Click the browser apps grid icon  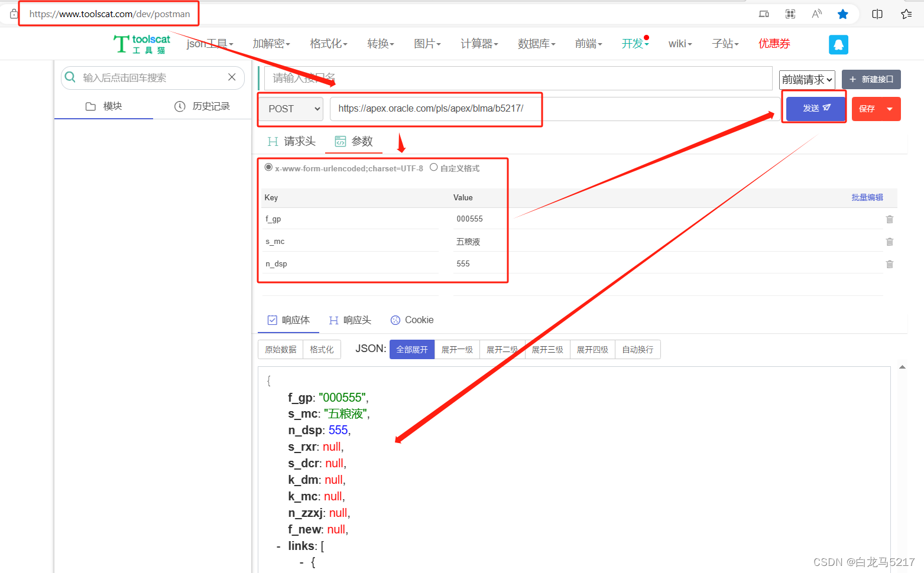coord(790,14)
